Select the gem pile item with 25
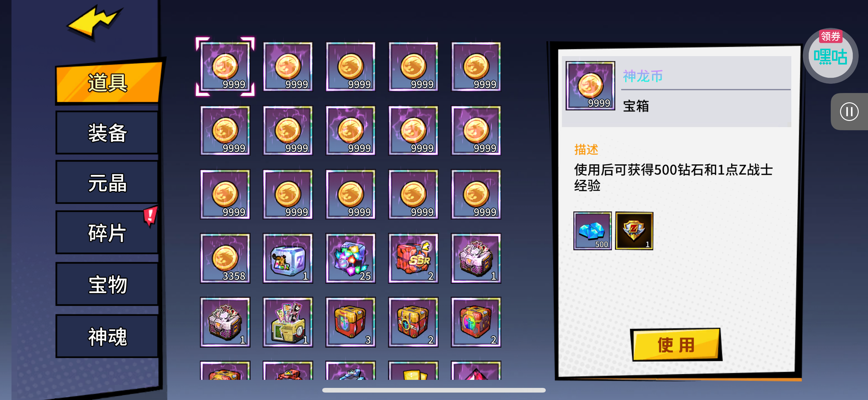 point(350,258)
